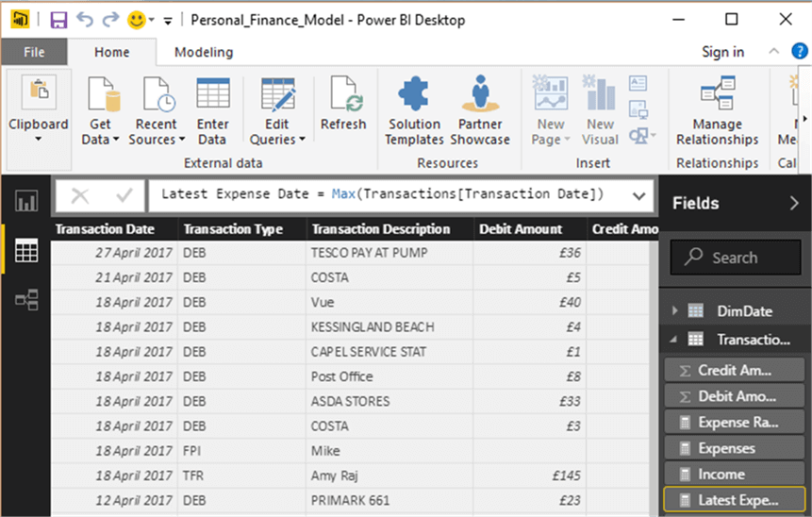Click the Image insert icon
This screenshot has height=517, width=812.
638,109
